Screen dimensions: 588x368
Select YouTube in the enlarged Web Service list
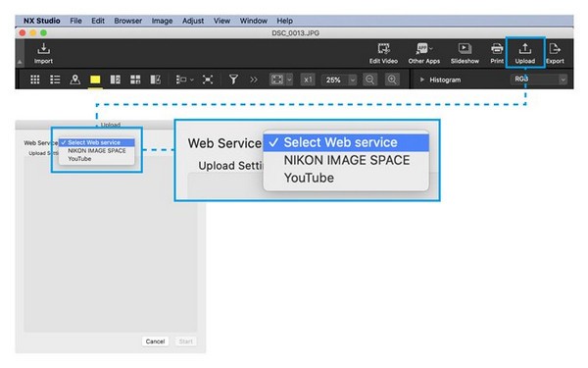point(309,178)
